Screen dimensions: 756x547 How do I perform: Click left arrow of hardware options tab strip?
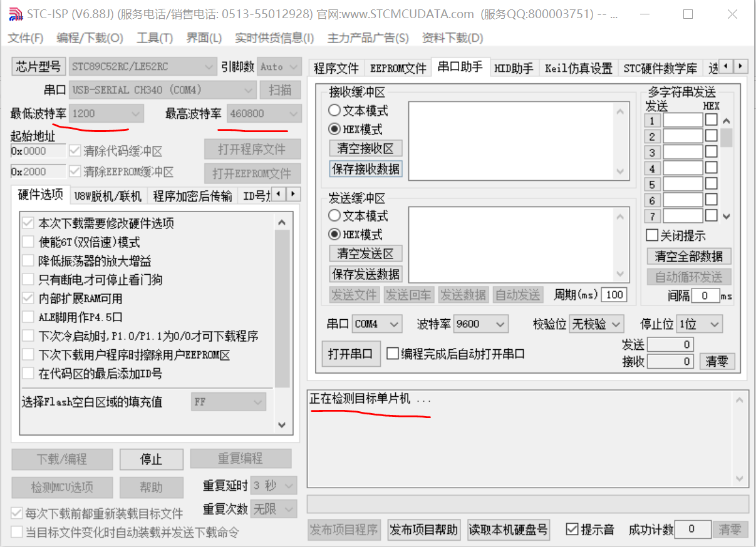pyautogui.click(x=279, y=194)
